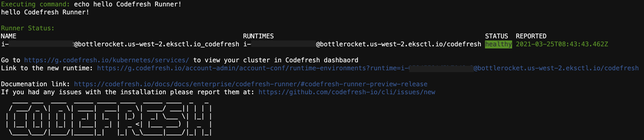Open the kubernetes services dashboard link
This screenshot has height=140, width=644.
tap(106, 60)
